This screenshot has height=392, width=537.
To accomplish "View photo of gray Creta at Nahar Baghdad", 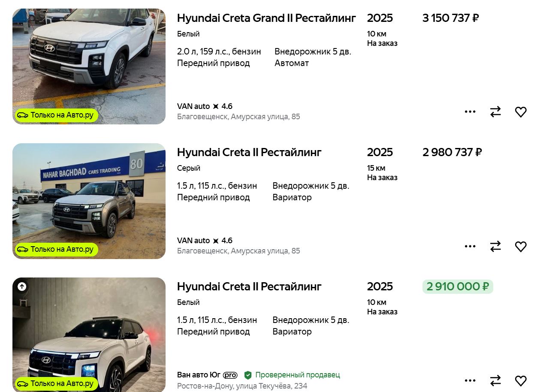I will pyautogui.click(x=89, y=197).
